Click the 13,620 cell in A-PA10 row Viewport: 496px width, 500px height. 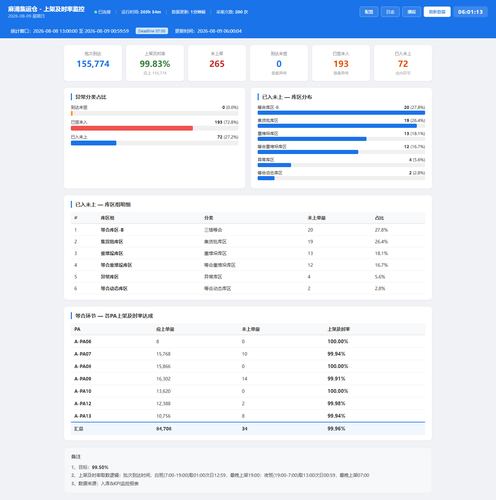(163, 391)
